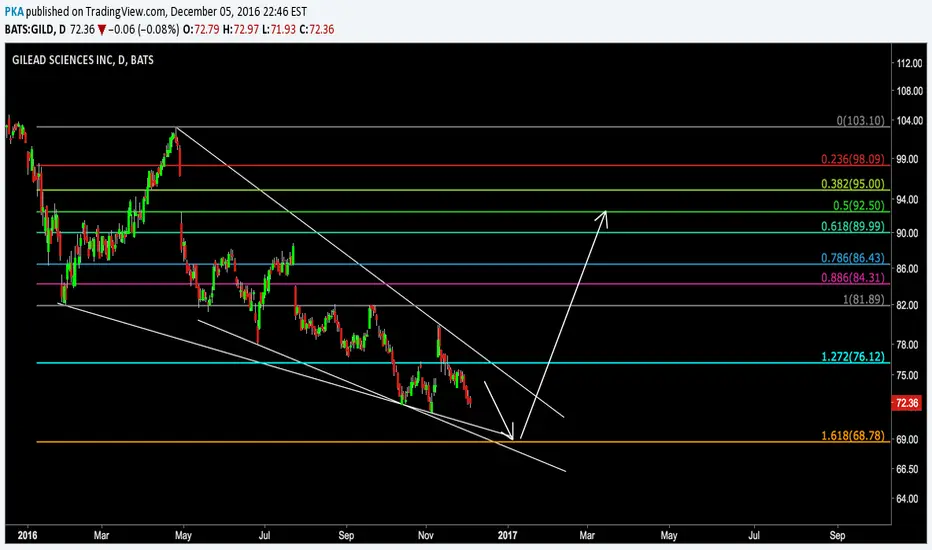Click the 112.00 price axis label
The width and height of the screenshot is (932, 550).
[x=909, y=63]
